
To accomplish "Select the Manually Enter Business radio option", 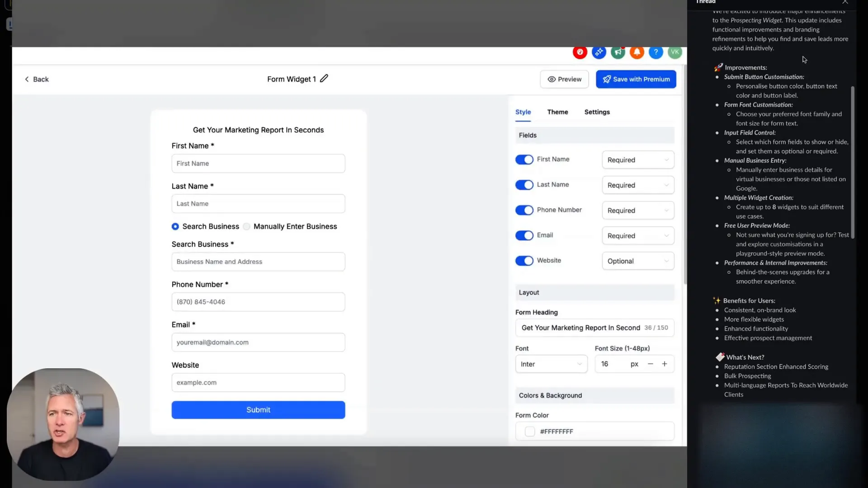I will pos(246,226).
